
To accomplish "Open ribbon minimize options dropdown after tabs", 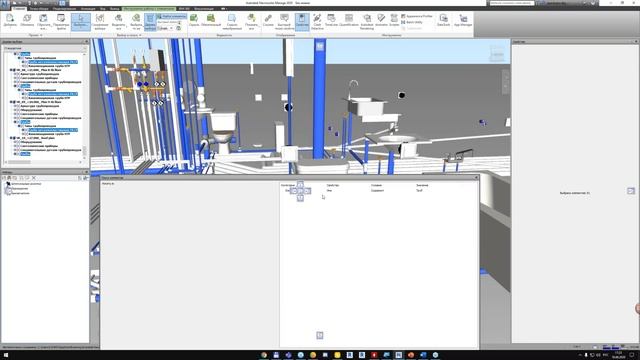I will click(x=223, y=9).
